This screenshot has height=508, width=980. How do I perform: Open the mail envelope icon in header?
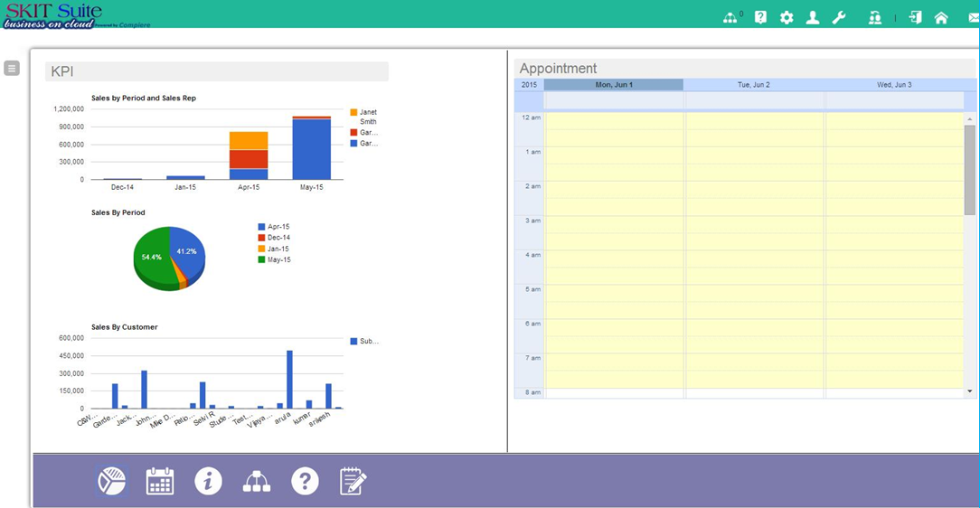click(x=973, y=17)
